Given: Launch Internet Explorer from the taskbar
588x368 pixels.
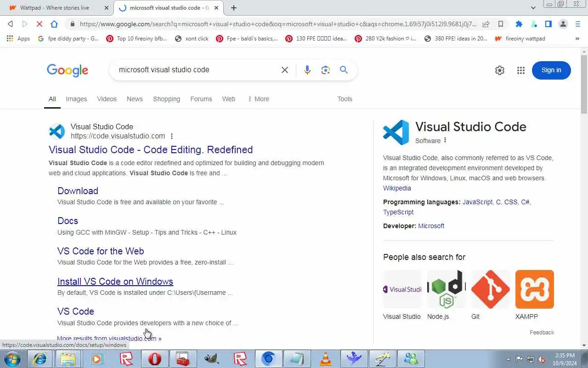Looking at the screenshot, I should point(40,359).
